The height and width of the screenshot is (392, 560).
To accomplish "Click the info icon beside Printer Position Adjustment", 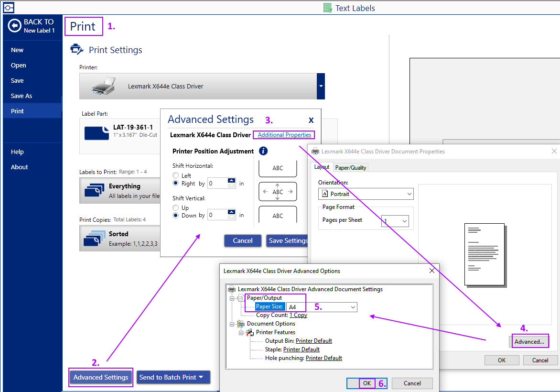I will (x=263, y=151).
